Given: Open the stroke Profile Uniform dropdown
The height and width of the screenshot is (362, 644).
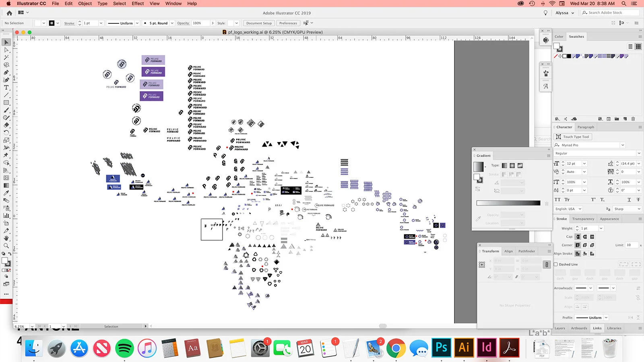Looking at the screenshot, I should 606,318.
